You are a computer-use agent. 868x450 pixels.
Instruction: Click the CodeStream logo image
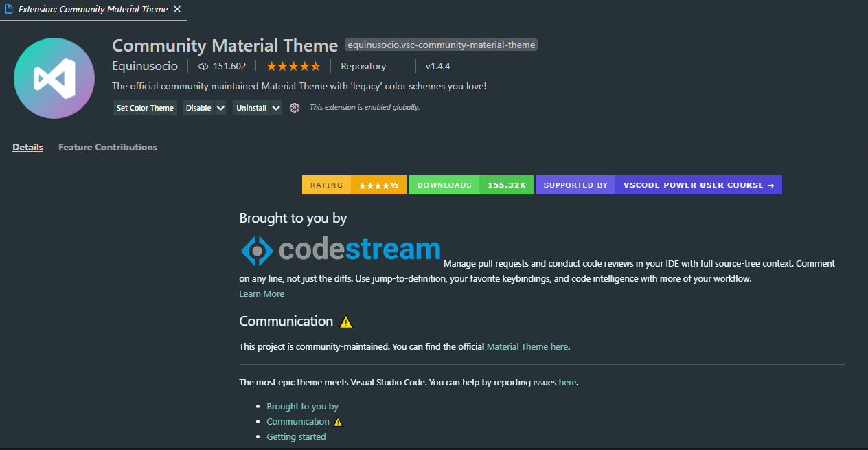pyautogui.click(x=341, y=250)
